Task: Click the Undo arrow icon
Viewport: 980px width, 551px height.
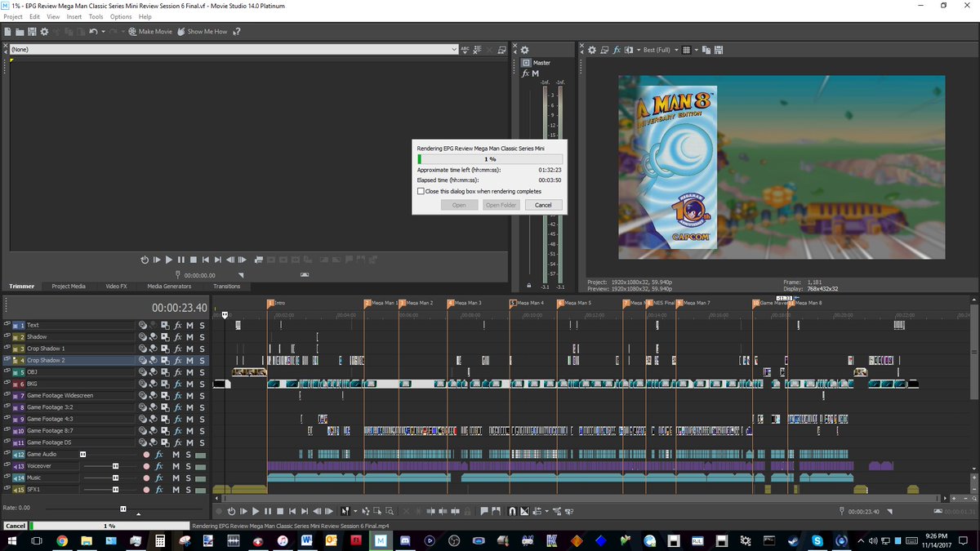Action: [x=93, y=31]
